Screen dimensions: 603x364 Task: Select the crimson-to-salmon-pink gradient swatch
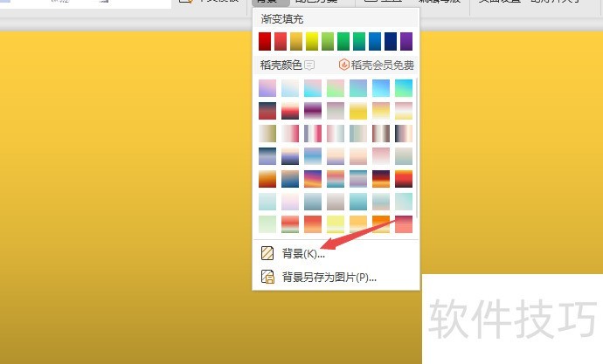tap(404, 223)
